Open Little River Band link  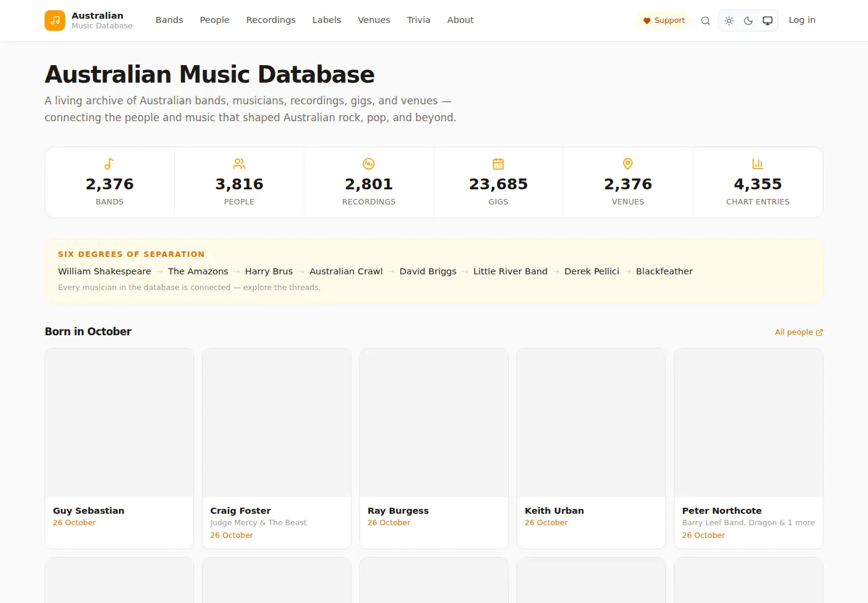(x=511, y=271)
